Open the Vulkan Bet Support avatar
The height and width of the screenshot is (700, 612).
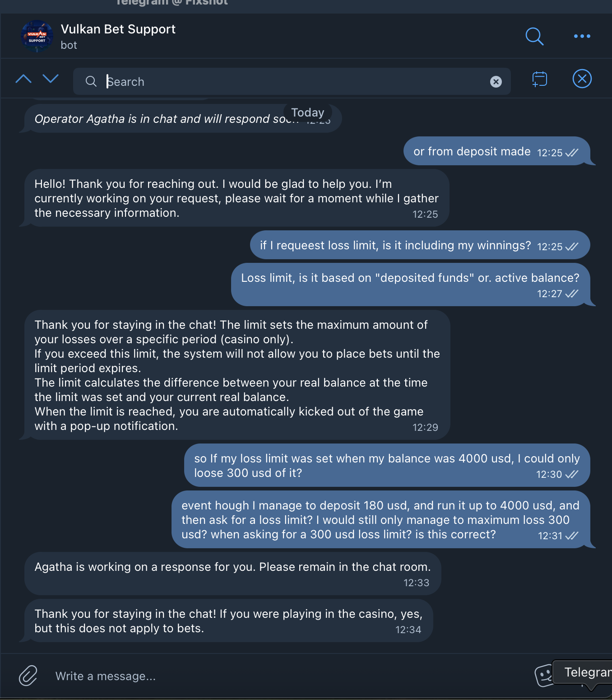[37, 36]
